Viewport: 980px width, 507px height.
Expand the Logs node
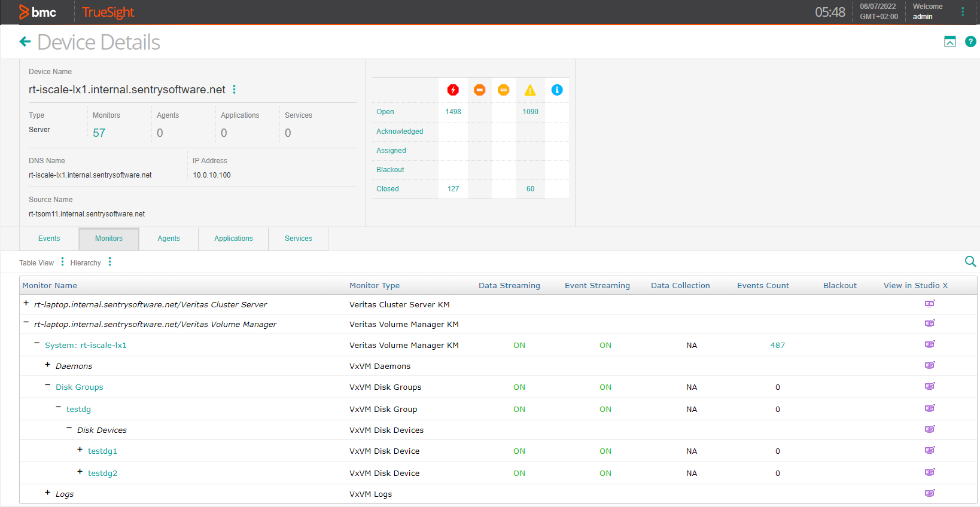coord(47,493)
